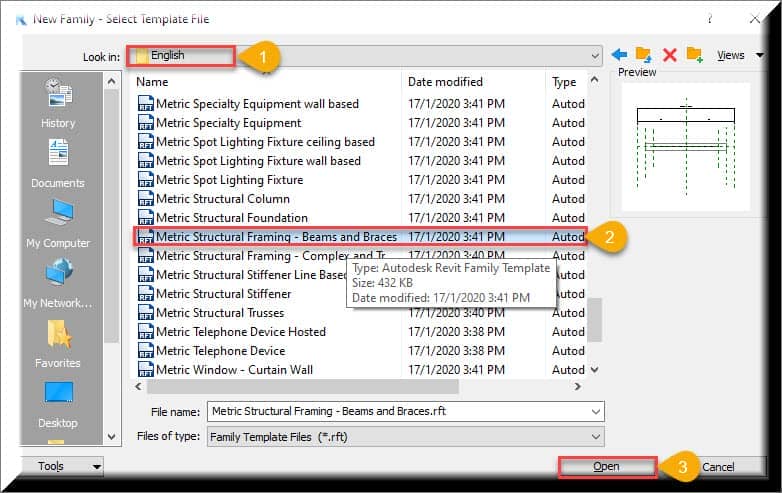Open Desktop places shortcut

58,404
